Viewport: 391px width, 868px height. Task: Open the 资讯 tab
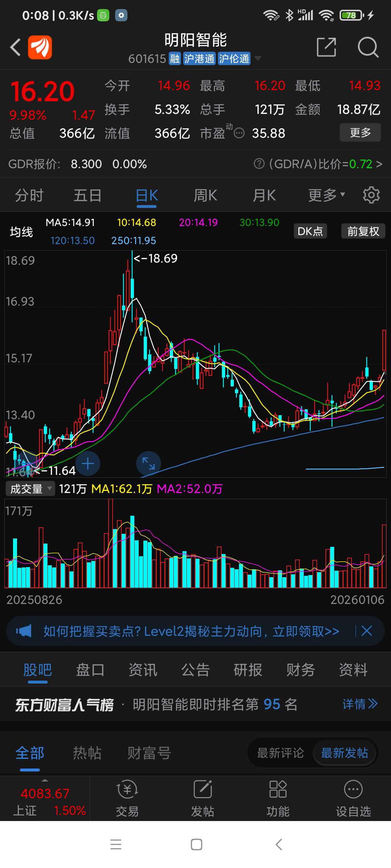[143, 670]
